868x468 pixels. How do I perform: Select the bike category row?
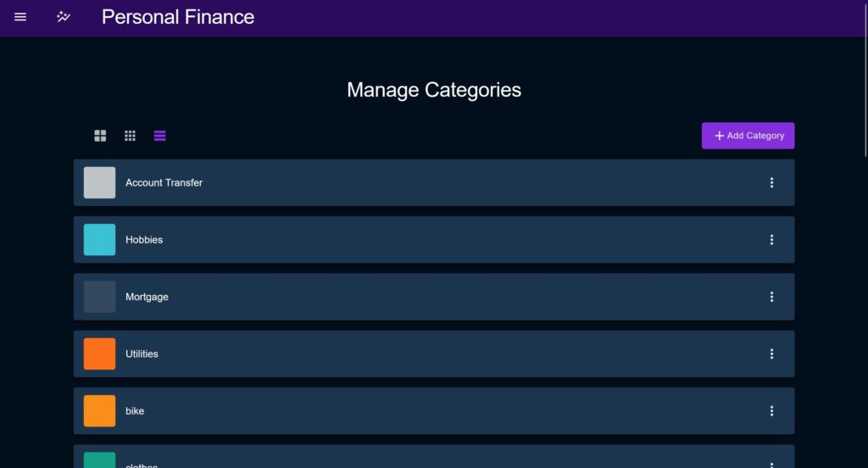point(434,411)
